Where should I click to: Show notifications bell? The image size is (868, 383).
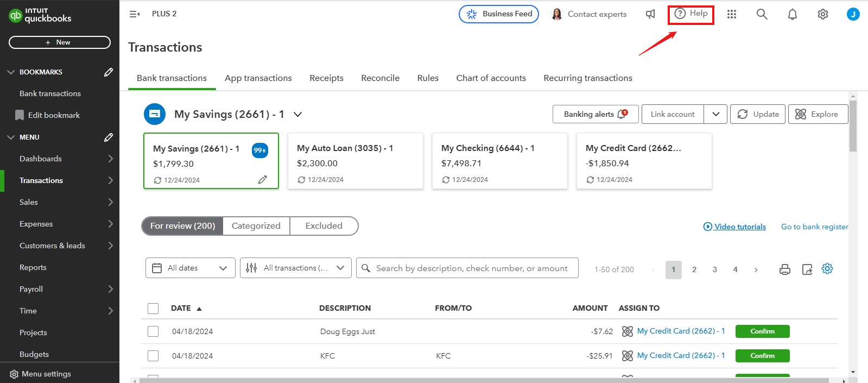point(793,14)
